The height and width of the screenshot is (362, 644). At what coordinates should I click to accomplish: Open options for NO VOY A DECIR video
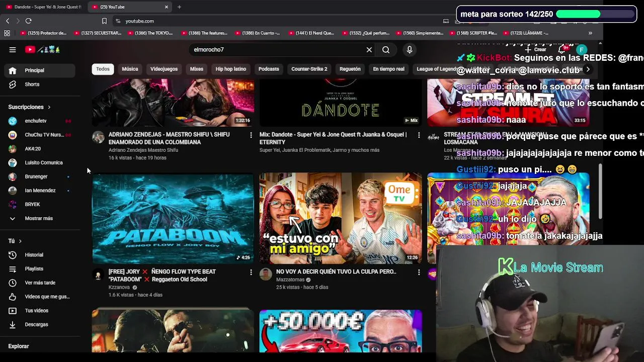point(419,272)
